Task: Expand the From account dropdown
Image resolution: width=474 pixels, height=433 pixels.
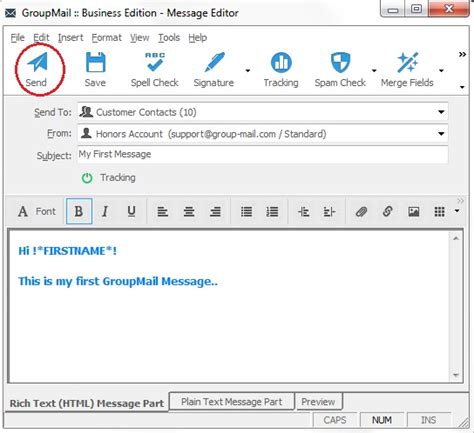Action: [x=441, y=134]
